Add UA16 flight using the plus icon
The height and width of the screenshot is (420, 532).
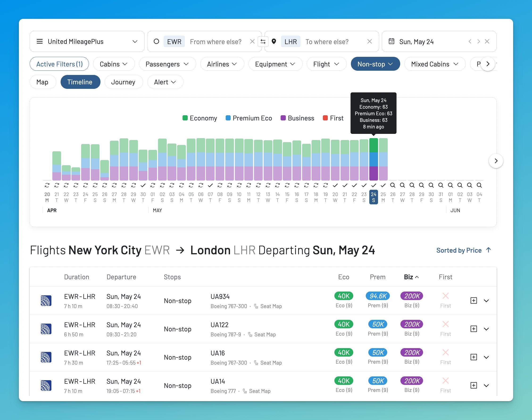click(474, 357)
